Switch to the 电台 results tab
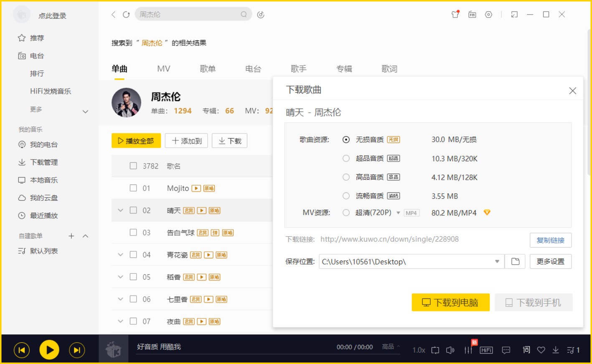Screen dimensions: 592x364 pos(253,69)
